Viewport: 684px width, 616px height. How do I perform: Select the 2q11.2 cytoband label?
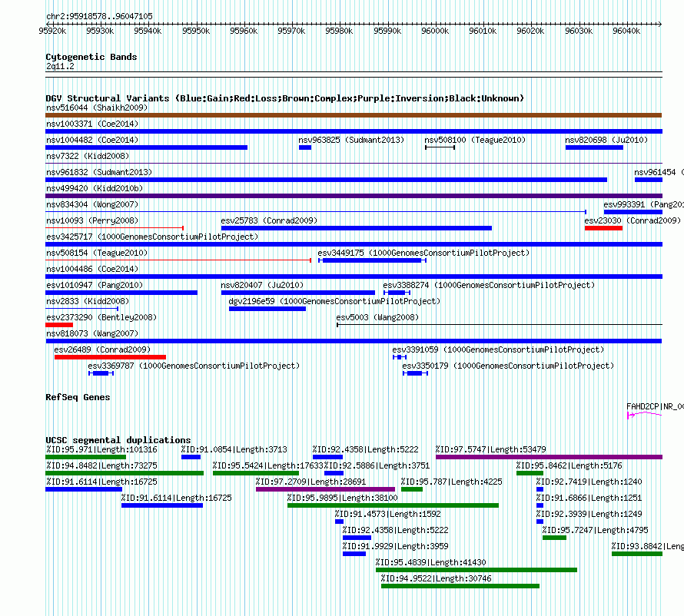pos(60,66)
